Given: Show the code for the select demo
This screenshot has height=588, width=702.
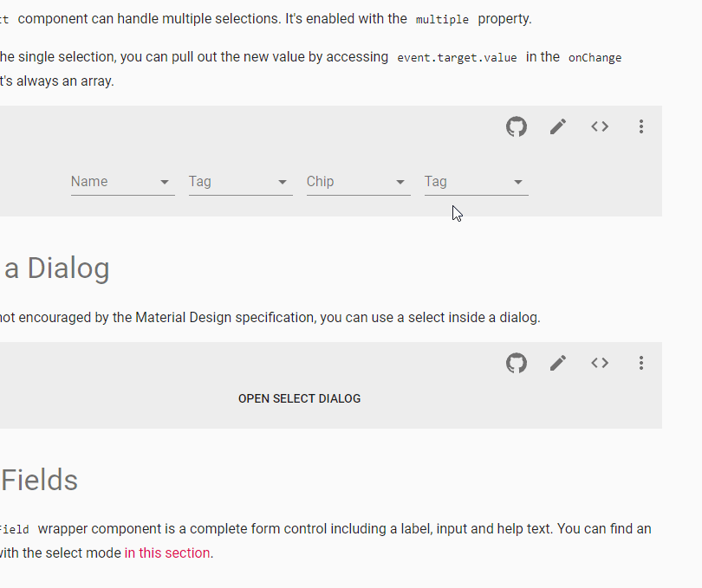Looking at the screenshot, I should click(599, 126).
